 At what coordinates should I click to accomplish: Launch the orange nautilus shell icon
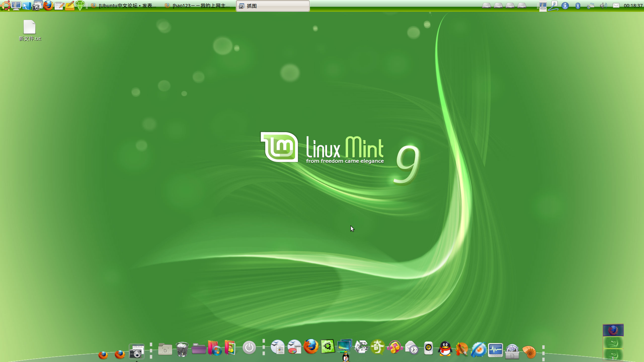point(529,352)
